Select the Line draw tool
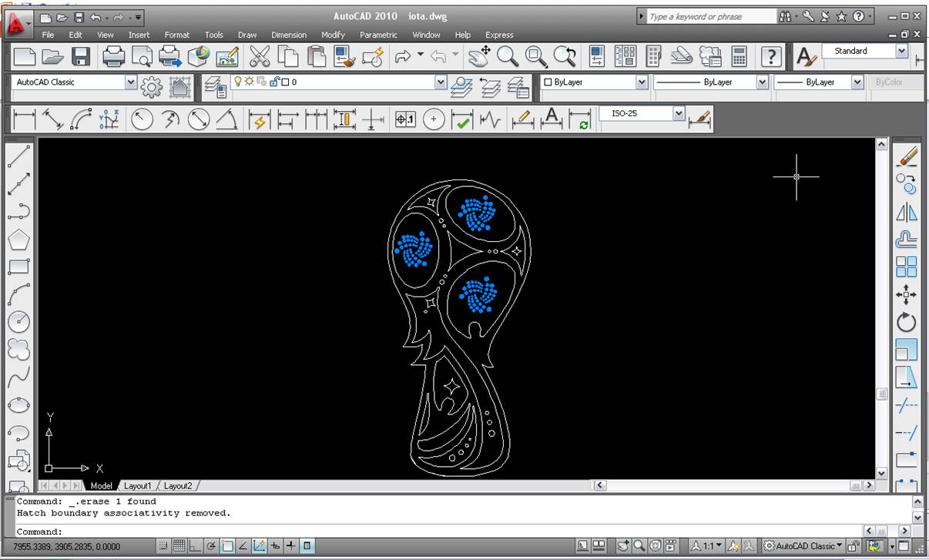The image size is (929, 560). (x=18, y=155)
